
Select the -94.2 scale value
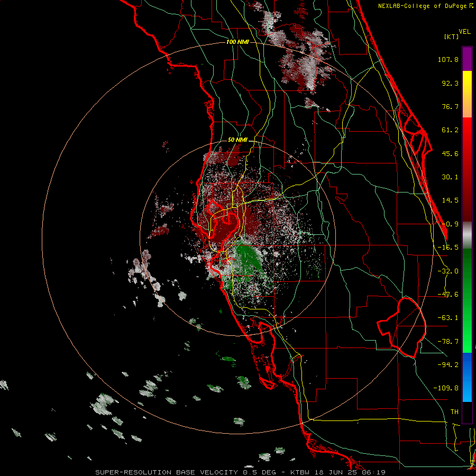tap(448, 364)
